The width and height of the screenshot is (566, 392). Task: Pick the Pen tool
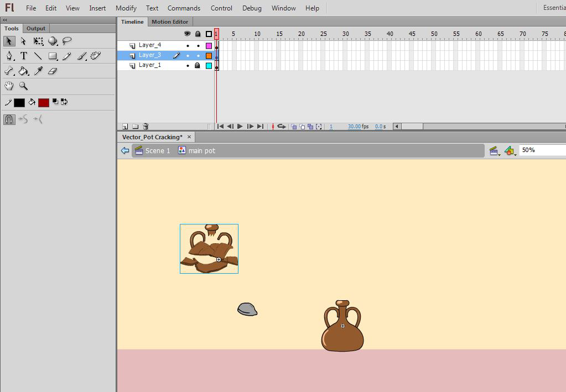point(9,56)
